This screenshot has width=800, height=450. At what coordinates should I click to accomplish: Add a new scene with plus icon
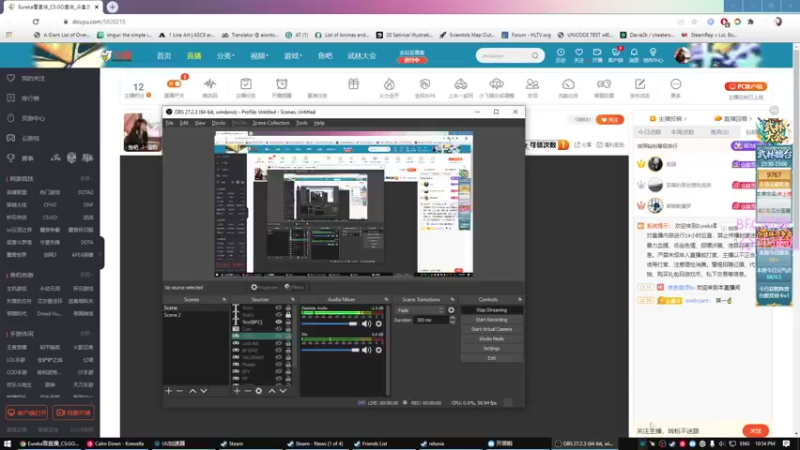pyautogui.click(x=169, y=391)
